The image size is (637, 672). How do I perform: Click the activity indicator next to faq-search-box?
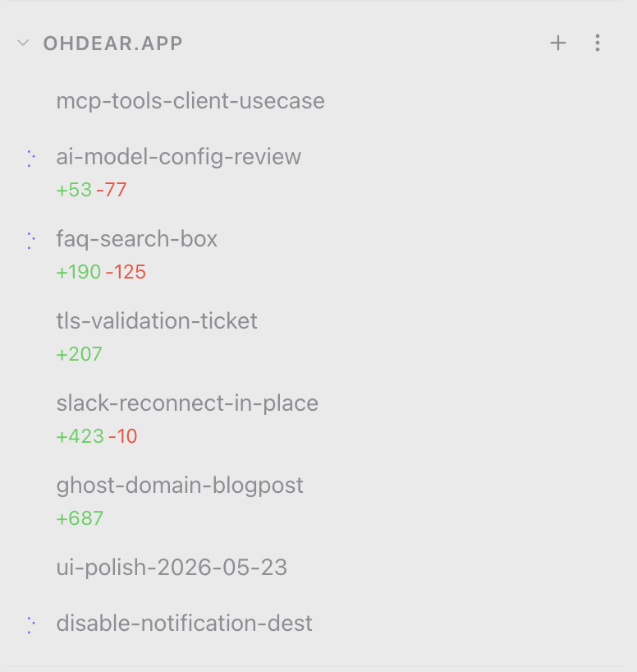coord(31,241)
